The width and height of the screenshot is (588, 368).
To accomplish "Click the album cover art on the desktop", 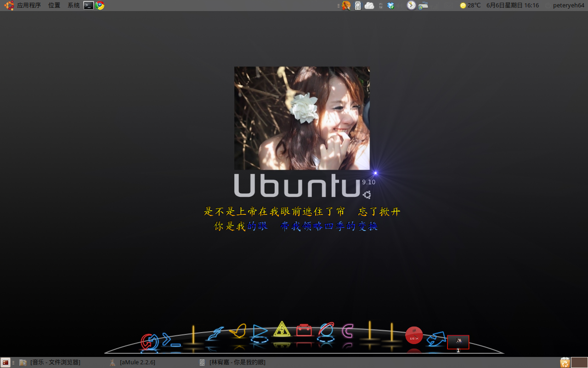I will 302,118.
